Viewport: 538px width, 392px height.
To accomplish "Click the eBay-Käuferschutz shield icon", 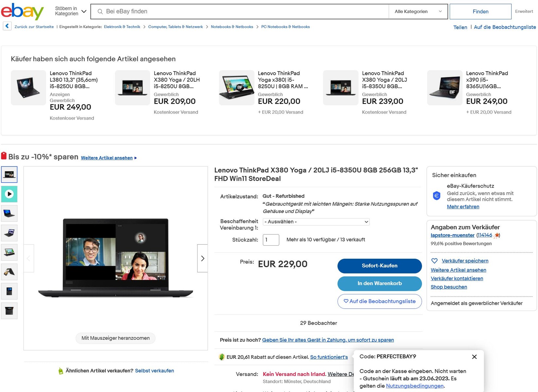I will pos(437,196).
